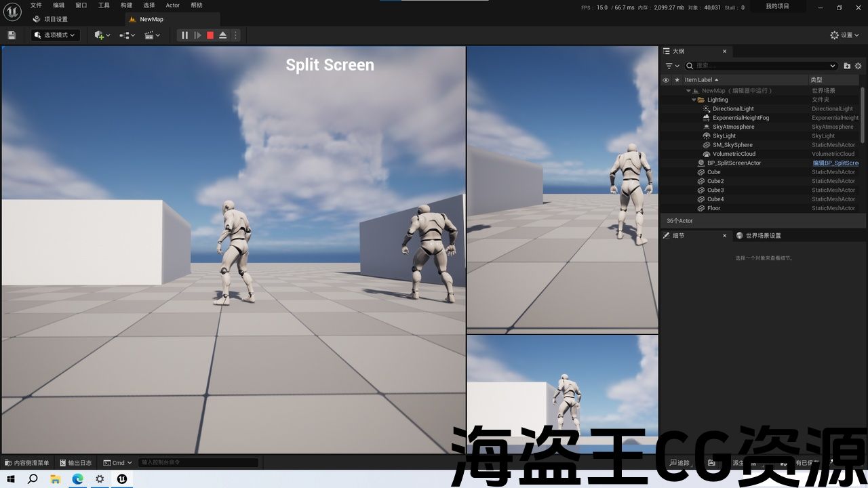Open the 输出日志 panel

[75, 463]
